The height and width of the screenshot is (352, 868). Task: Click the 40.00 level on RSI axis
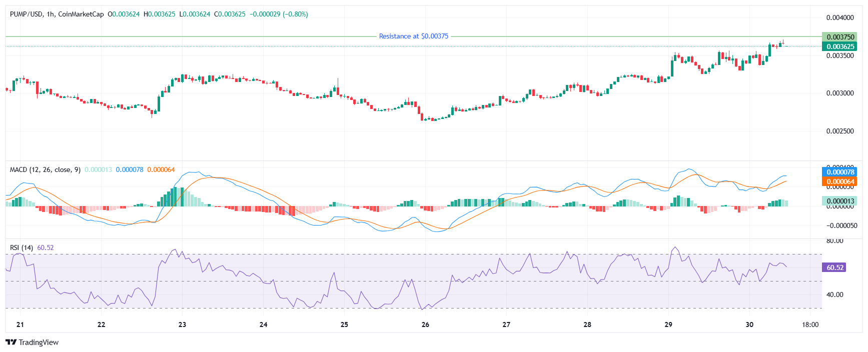point(834,294)
